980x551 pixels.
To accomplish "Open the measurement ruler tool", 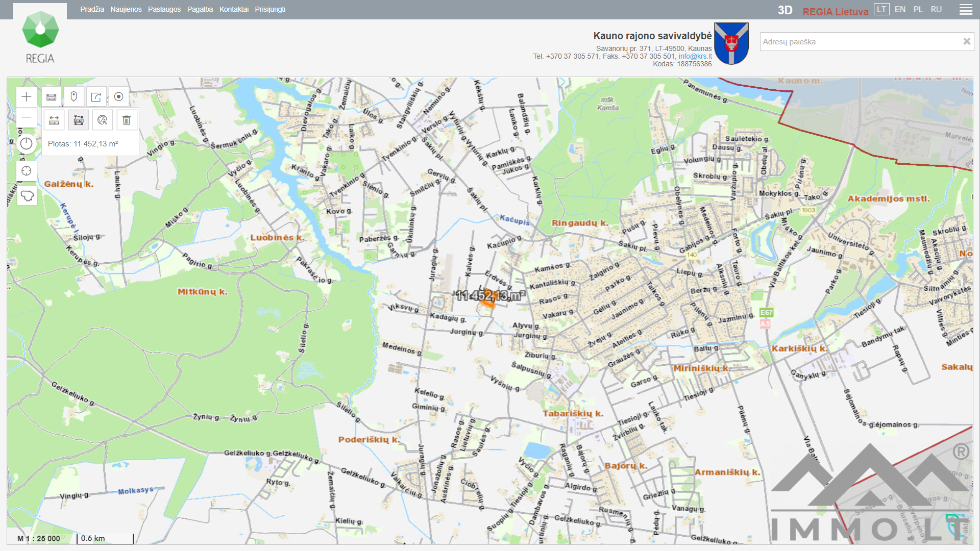I will click(x=52, y=97).
